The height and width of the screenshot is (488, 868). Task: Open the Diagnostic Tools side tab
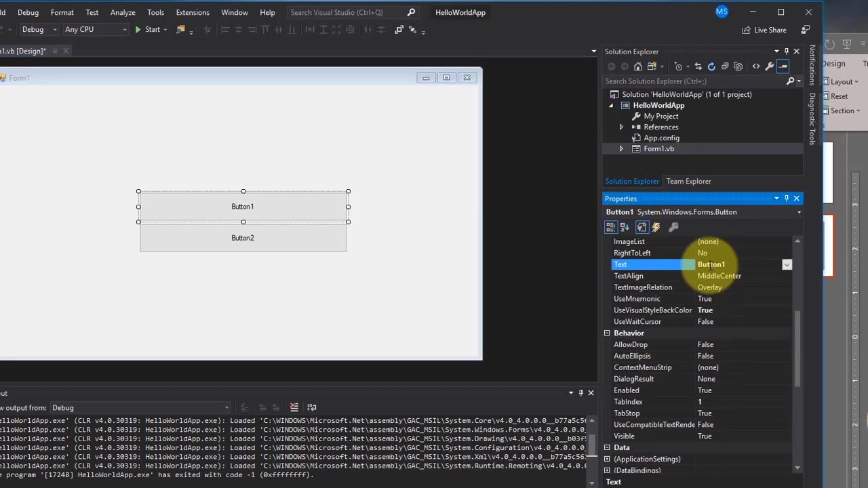(x=812, y=119)
